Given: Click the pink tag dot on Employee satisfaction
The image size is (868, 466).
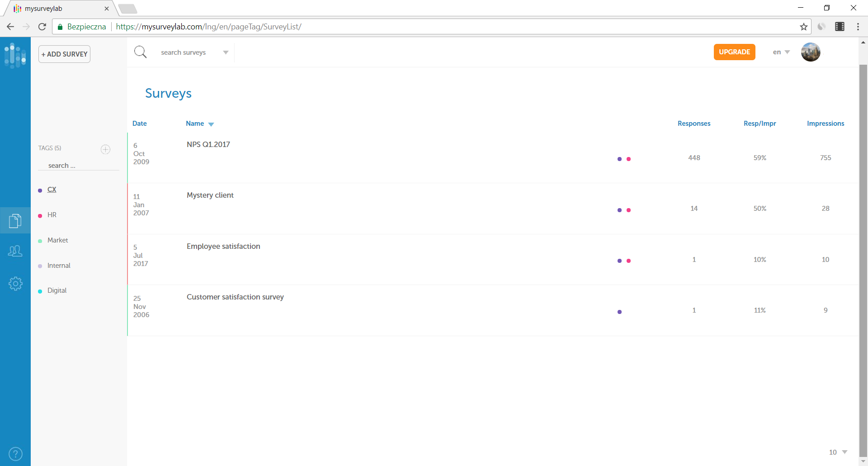Looking at the screenshot, I should click(628, 261).
